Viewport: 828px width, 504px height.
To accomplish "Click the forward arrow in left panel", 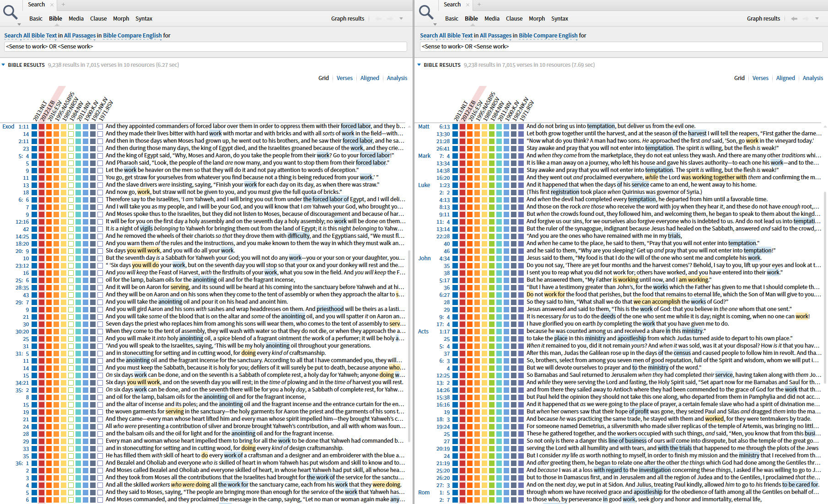I will click(389, 18).
